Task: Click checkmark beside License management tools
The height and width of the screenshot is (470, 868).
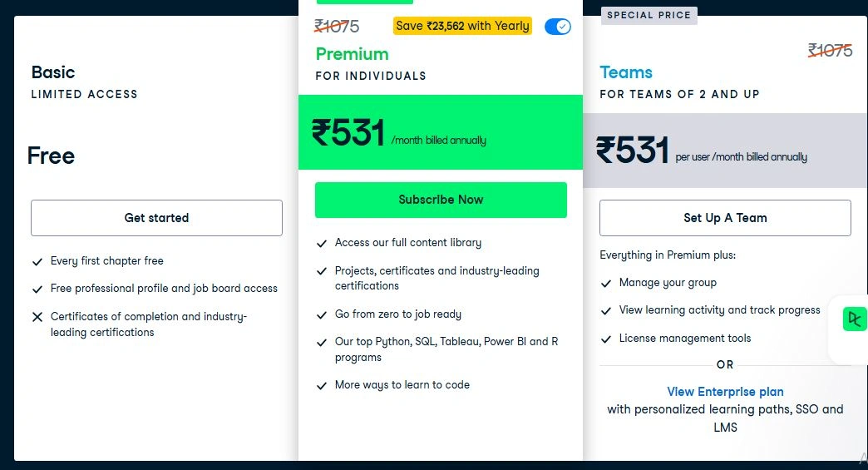Action: coord(606,339)
